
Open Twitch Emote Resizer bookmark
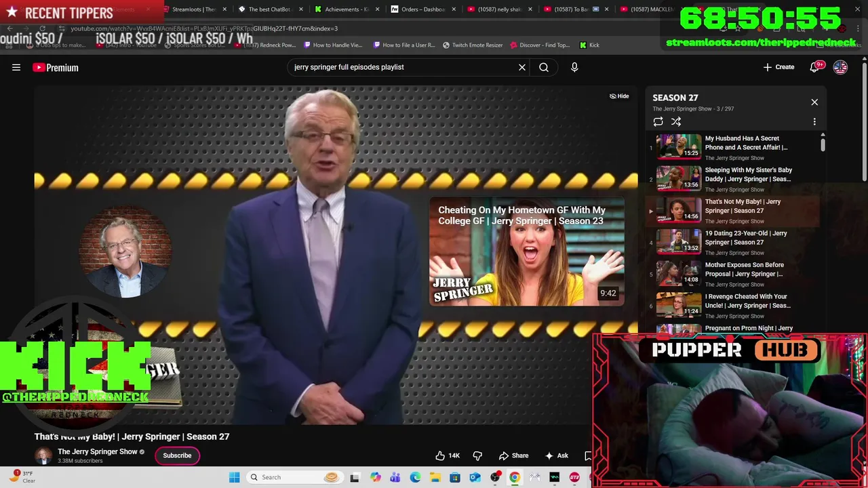tap(473, 45)
